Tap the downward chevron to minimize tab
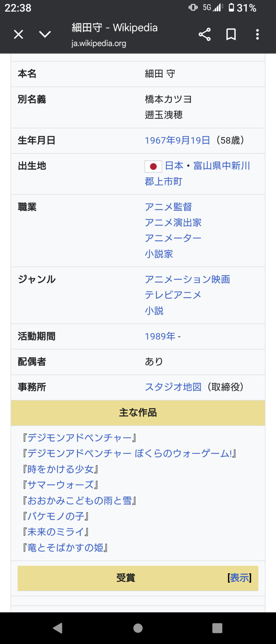 [x=45, y=34]
